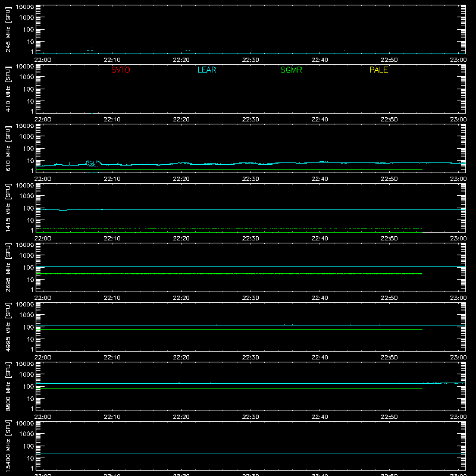The image size is (476, 476).
Task: Click the 22:20 time label of 610 MHz panel
Action: tap(181, 179)
